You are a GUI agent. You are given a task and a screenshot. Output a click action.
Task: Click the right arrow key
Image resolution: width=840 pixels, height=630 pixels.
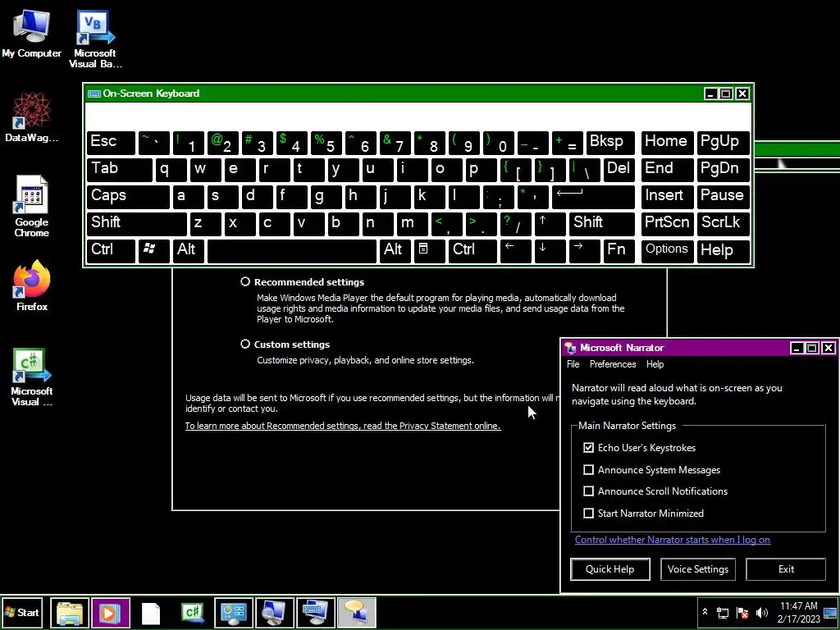pyautogui.click(x=584, y=250)
